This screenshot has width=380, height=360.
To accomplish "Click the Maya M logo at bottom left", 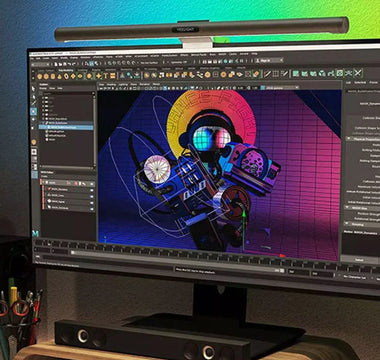I will pos(35,233).
